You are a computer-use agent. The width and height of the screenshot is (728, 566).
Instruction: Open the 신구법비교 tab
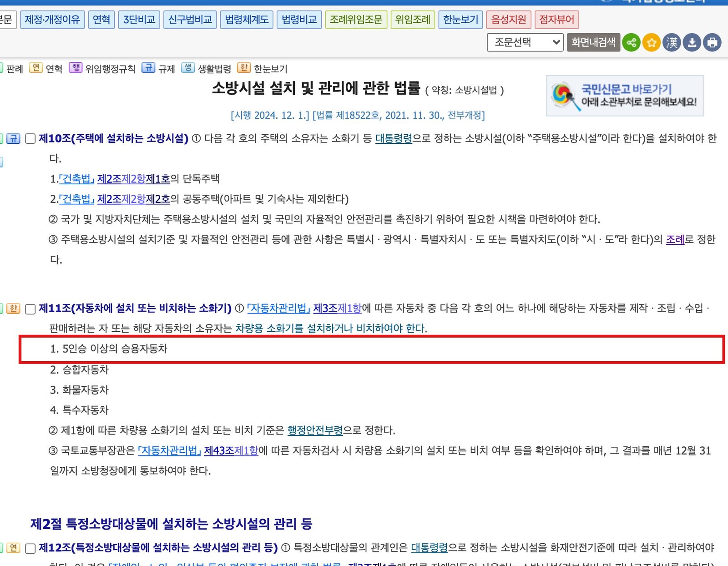click(x=190, y=20)
